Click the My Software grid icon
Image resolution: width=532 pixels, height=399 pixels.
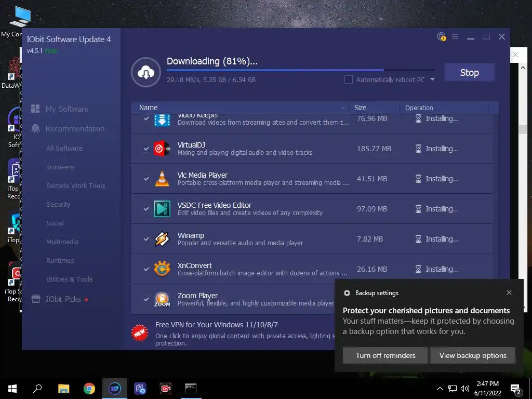(35, 109)
